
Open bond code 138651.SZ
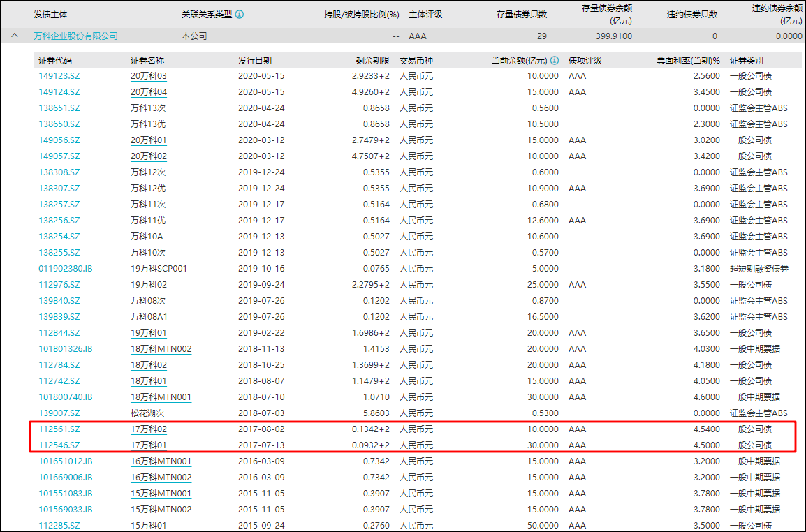(59, 108)
